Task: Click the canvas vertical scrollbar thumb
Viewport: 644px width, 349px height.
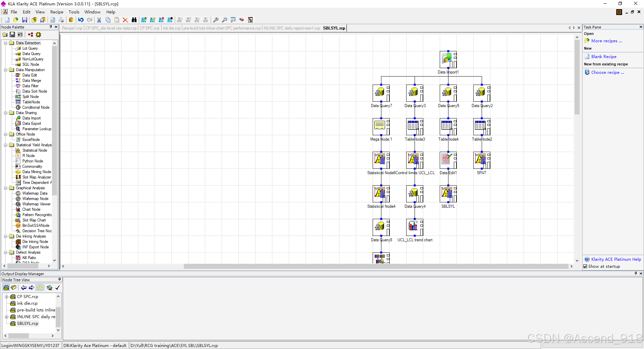Action: tap(577, 77)
